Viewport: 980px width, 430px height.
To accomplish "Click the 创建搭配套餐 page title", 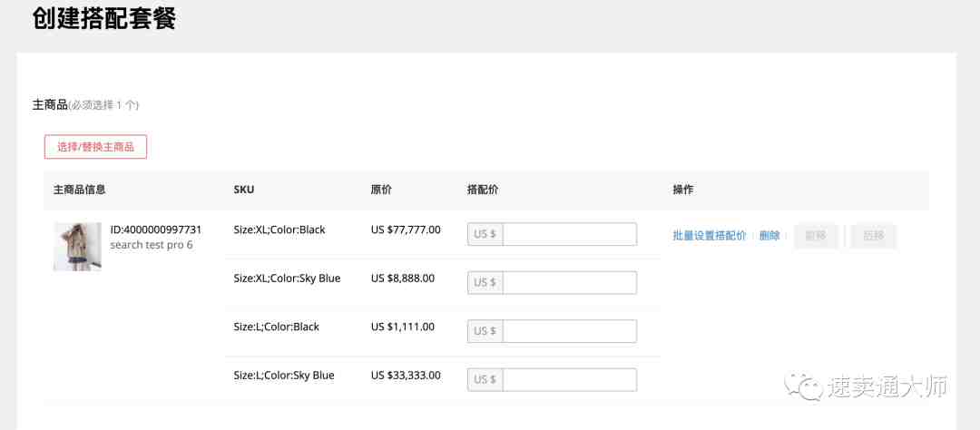I will pos(104,19).
